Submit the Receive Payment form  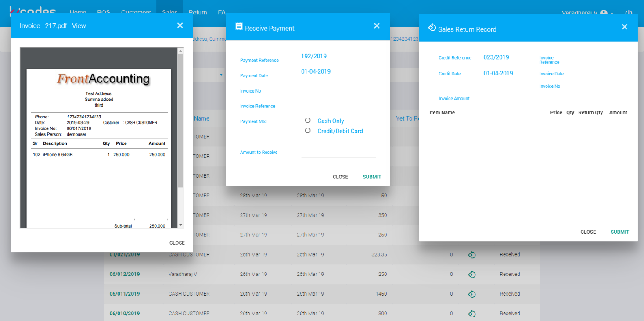372,177
